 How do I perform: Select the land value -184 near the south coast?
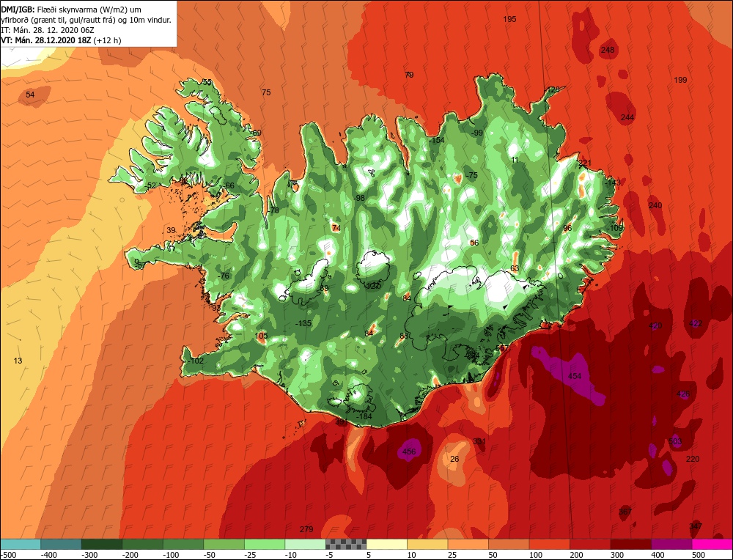pos(364,416)
